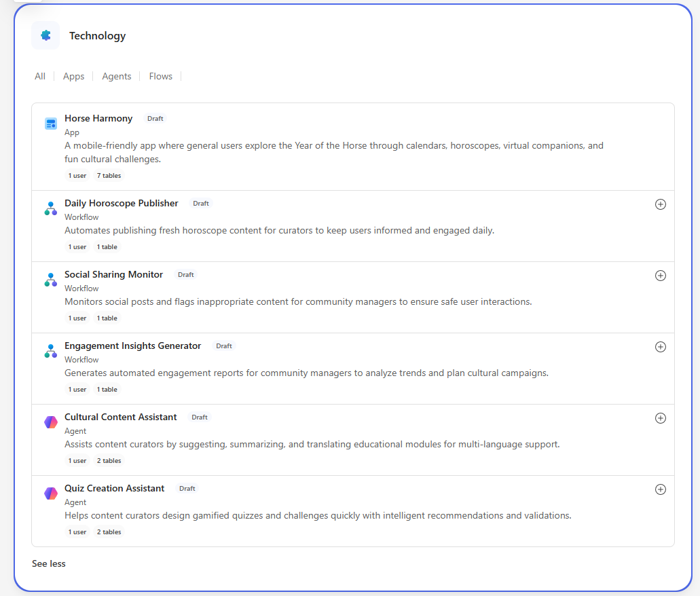Click the Quiz Creation Assistant agent icon
Viewport: 700px width, 596px height.
(x=51, y=493)
